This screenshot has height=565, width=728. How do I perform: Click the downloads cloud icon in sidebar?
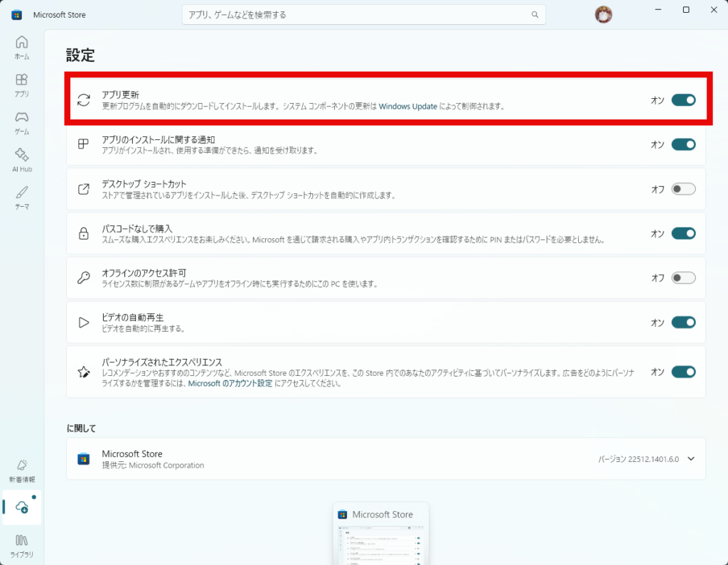click(22, 507)
